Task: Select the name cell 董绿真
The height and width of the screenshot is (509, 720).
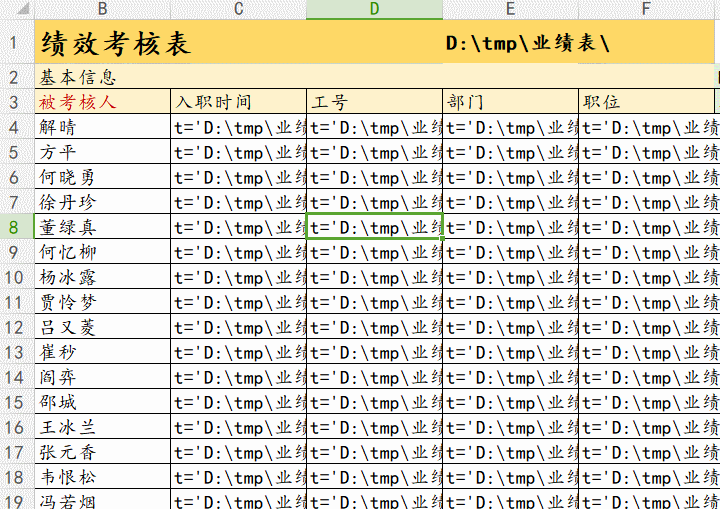Action: [102, 226]
